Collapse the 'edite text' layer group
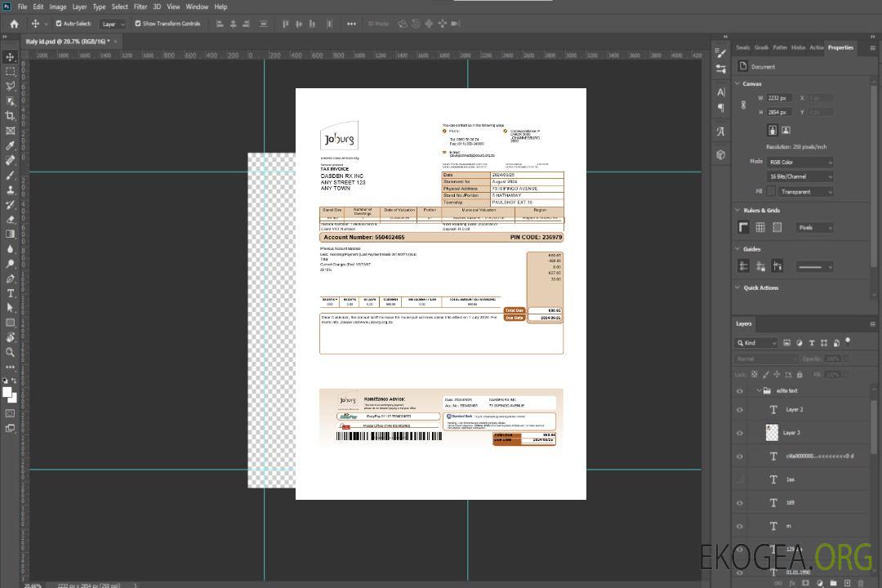Viewport: 882px width, 588px height. [x=759, y=390]
